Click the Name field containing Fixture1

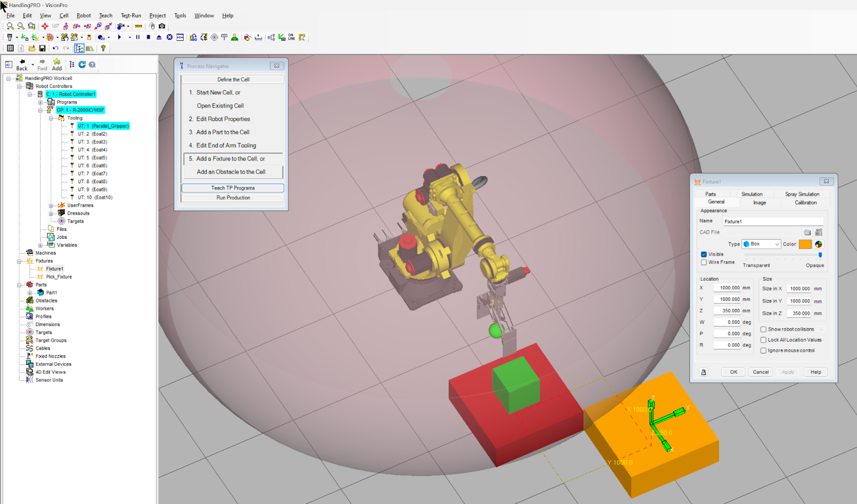773,221
